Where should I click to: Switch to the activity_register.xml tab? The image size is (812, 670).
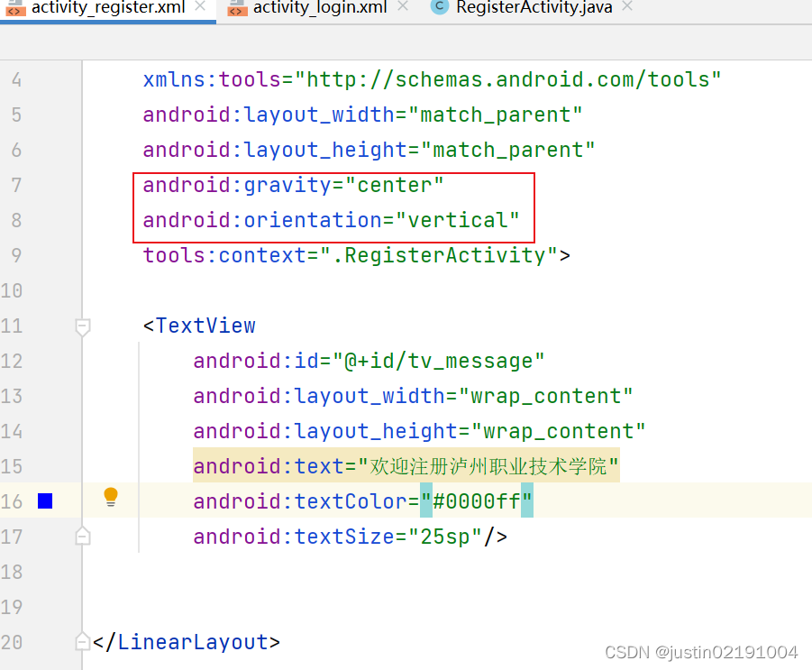[108, 7]
